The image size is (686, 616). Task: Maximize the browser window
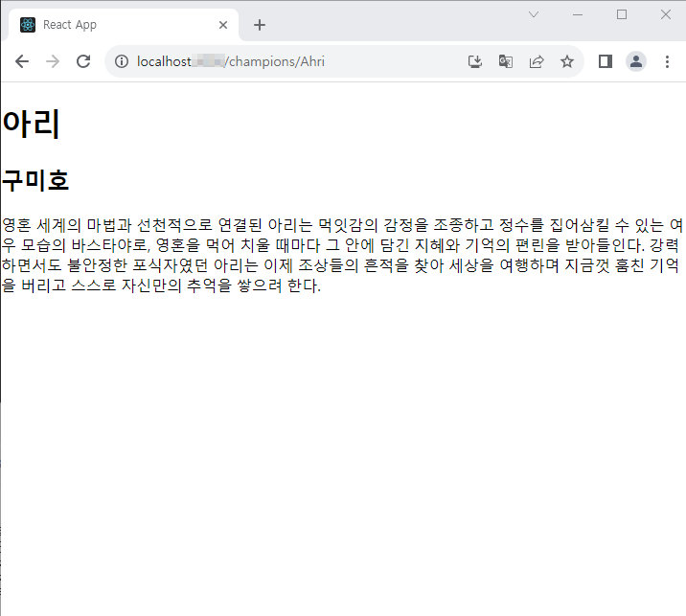(x=622, y=14)
